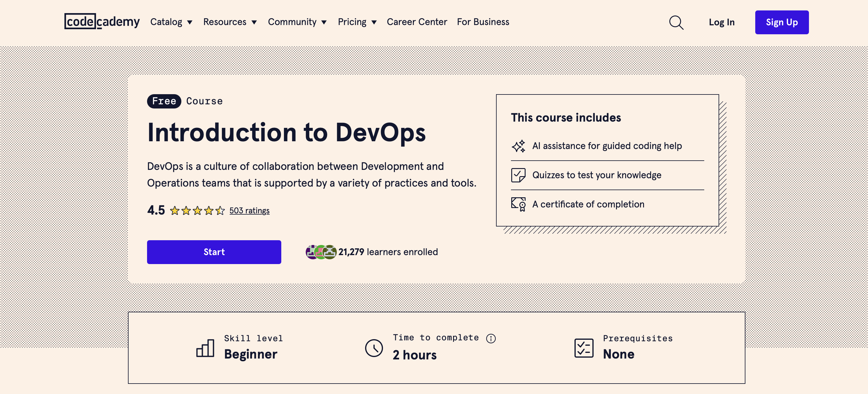This screenshot has height=394, width=868.
Task: Click the star rating icons
Action: [197, 211]
